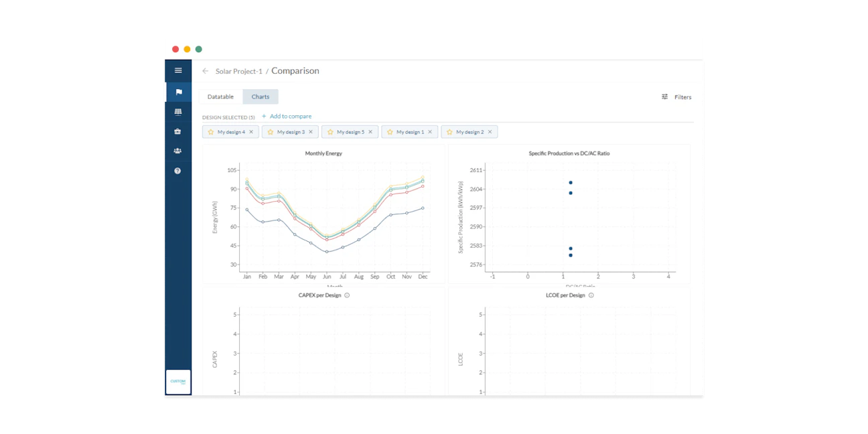Click Add to compare link

[287, 117]
